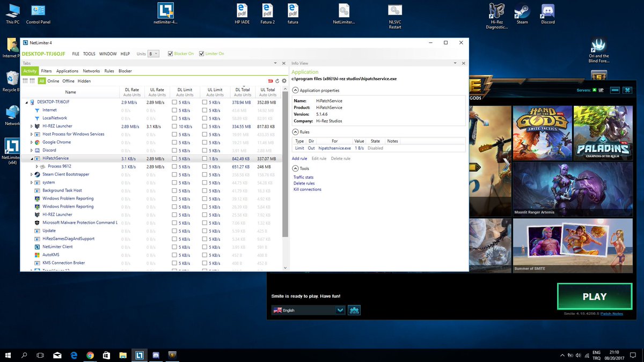This screenshot has width=644, height=362.
Task: Enable UL Limit for Discord
Action: click(205, 150)
